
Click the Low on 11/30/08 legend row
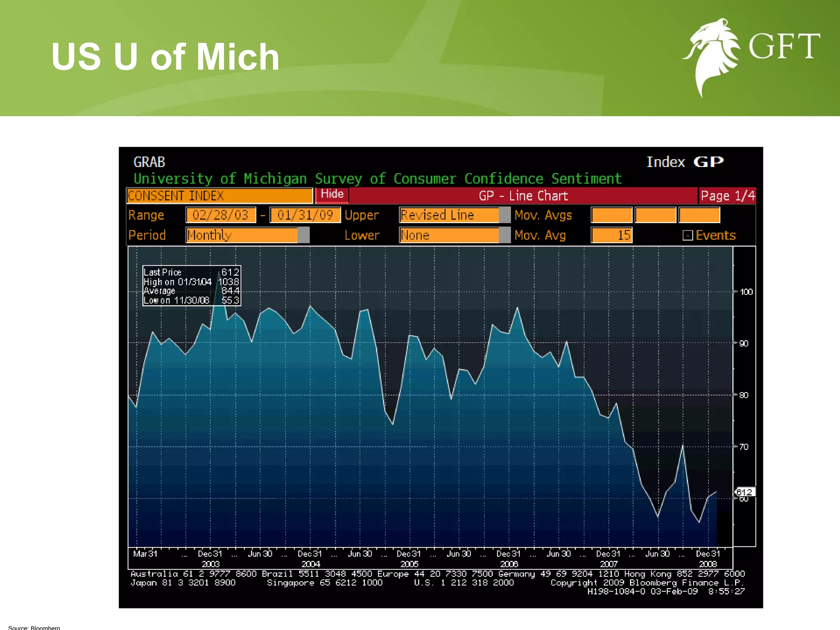tap(192, 300)
